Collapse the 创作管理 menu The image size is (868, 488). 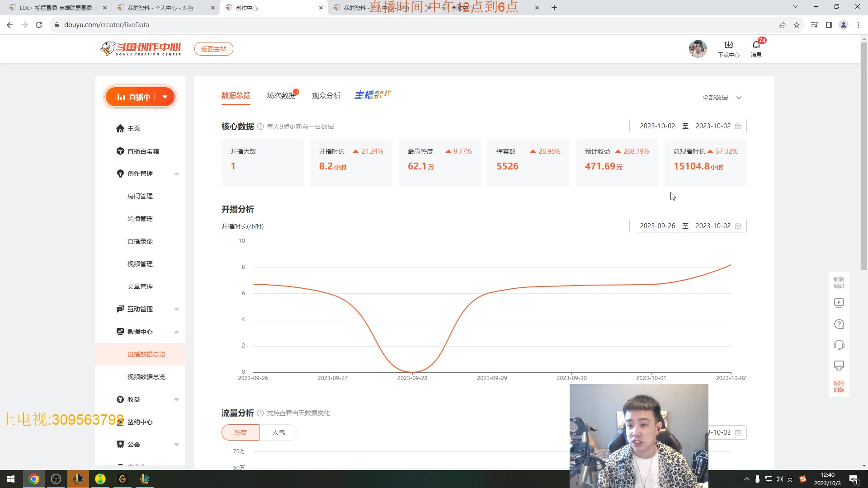(x=176, y=174)
